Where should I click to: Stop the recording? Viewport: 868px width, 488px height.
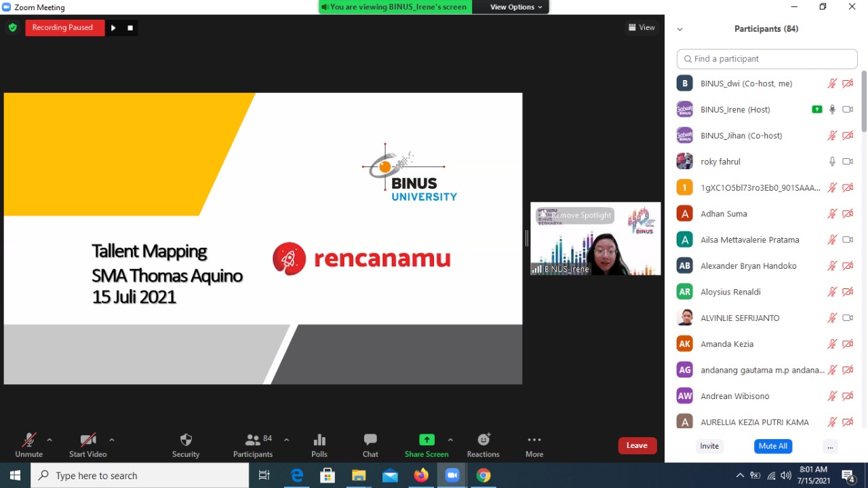point(130,28)
